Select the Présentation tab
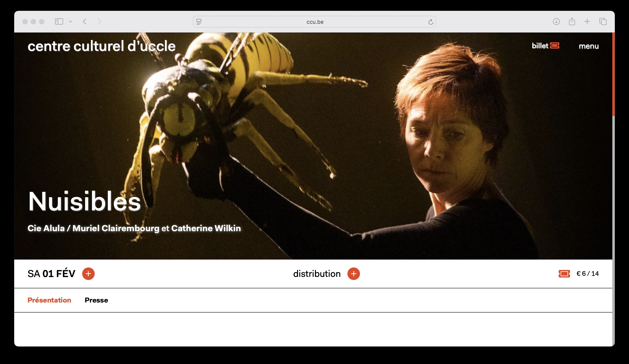Screen dimensions: 629x364 point(49,300)
